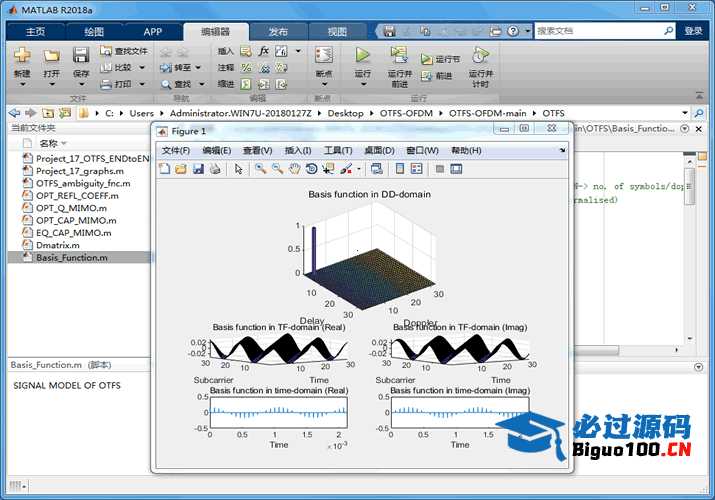The image size is (715, 500).
Task: Click the smart indent icon
Action: click(246, 84)
